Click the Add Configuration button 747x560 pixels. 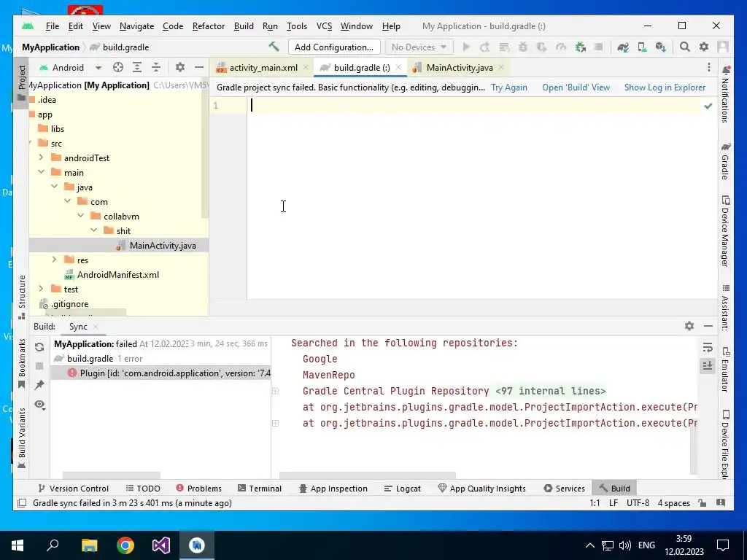(x=334, y=47)
